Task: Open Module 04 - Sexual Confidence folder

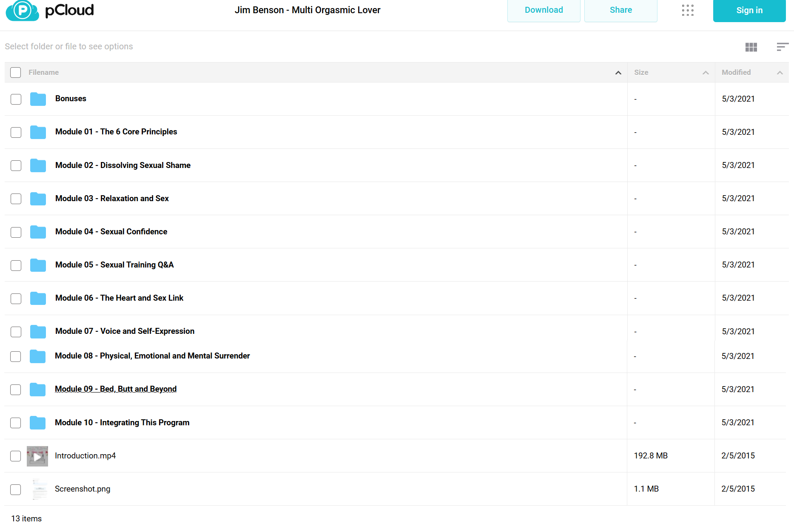Action: point(111,232)
